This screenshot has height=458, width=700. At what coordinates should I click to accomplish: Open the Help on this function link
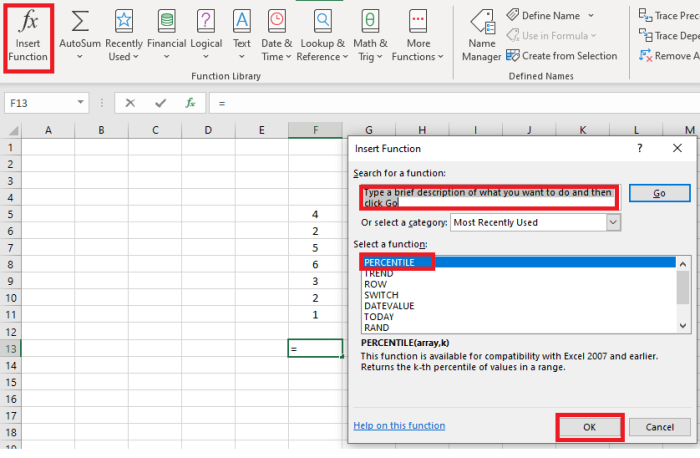pos(399,425)
